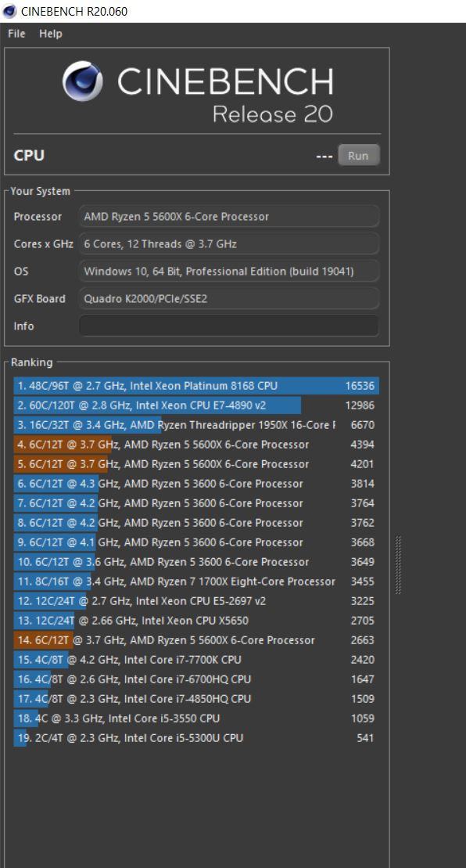Select the Processor field showing AMD Ryzen 5 5600X
The width and height of the screenshot is (466, 868).
(x=229, y=217)
